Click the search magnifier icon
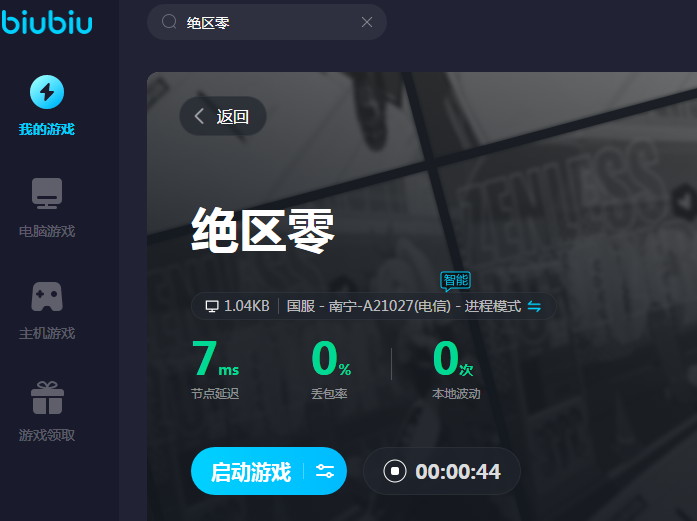This screenshot has width=697, height=521. (x=169, y=22)
